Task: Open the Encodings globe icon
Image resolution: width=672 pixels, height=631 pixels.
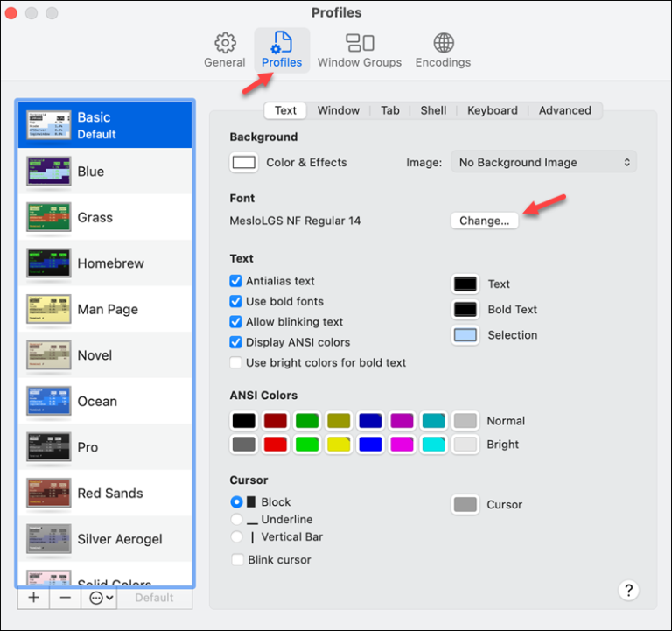Action: pos(443,43)
